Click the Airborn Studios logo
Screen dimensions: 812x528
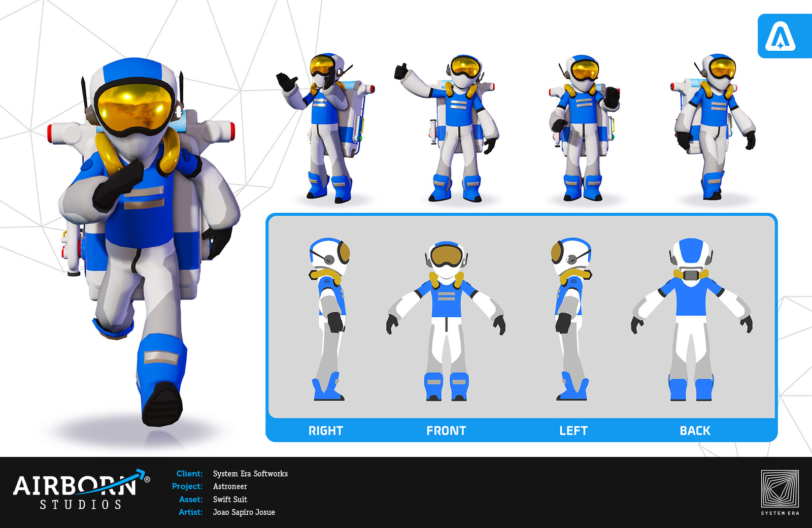tap(81, 489)
